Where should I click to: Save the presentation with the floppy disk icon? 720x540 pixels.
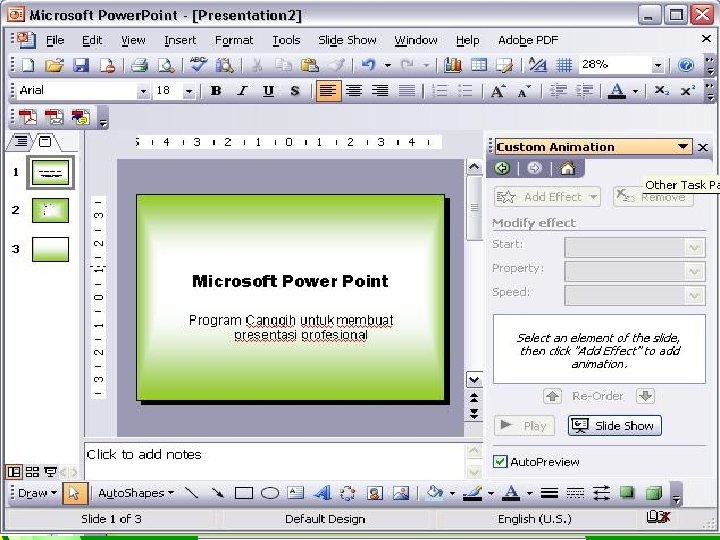[x=81, y=65]
